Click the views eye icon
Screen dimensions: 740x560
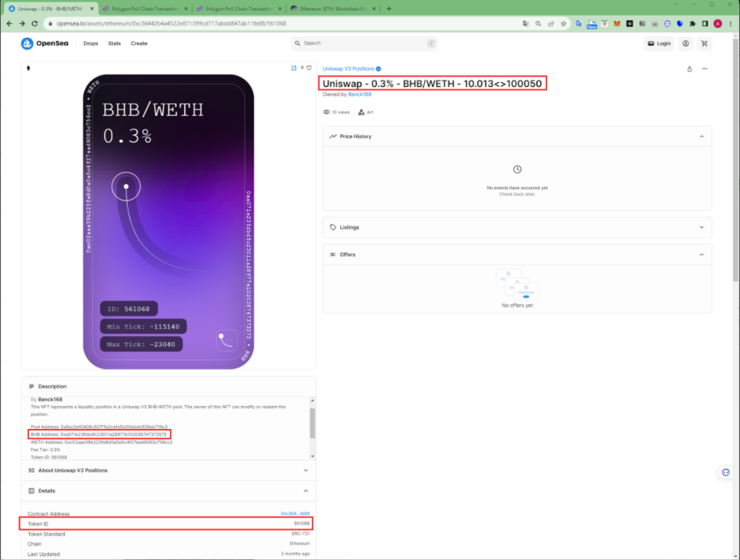pos(326,112)
